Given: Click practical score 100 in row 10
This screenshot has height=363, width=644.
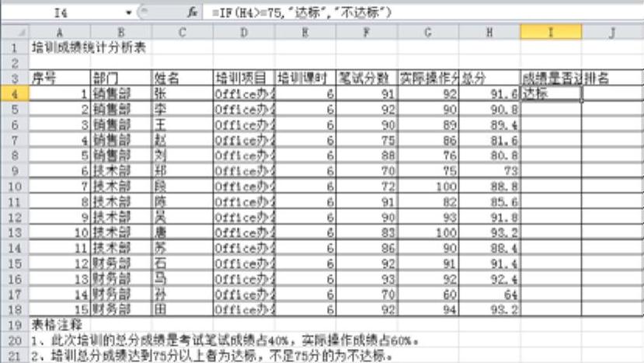Looking at the screenshot, I should (x=428, y=187).
